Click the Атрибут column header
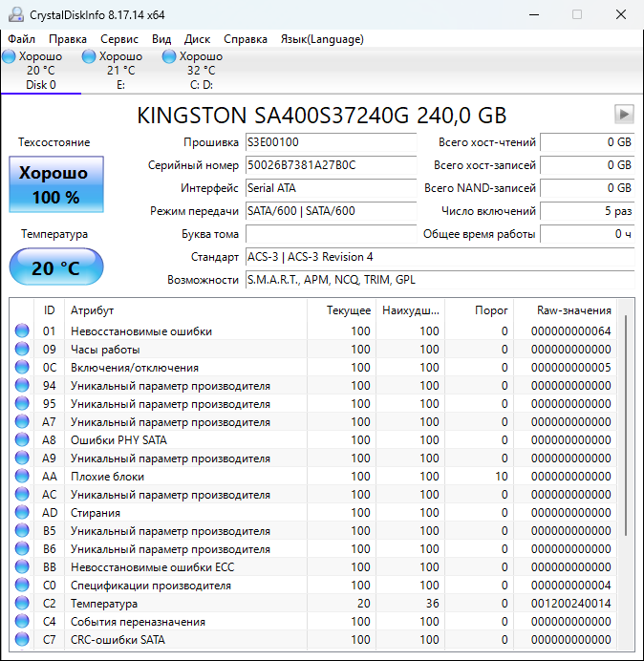This screenshot has width=644, height=661. 185,310
